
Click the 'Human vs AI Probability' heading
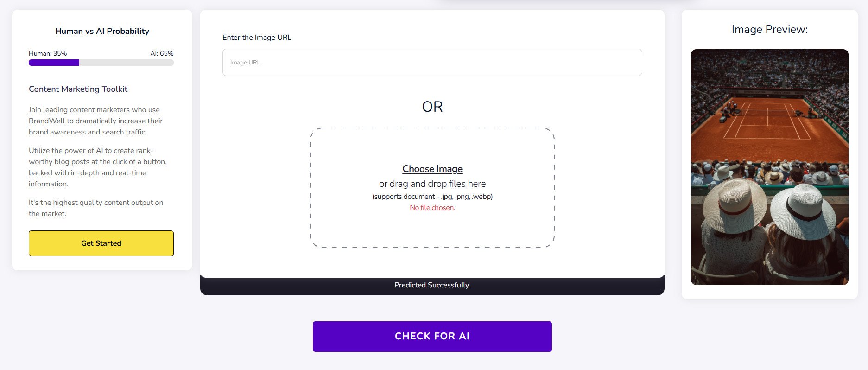102,31
